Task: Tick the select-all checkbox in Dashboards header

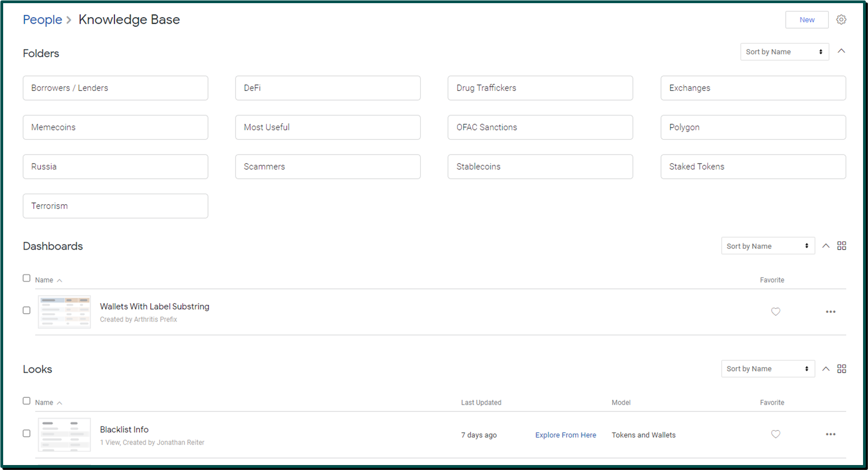Action: [27, 278]
